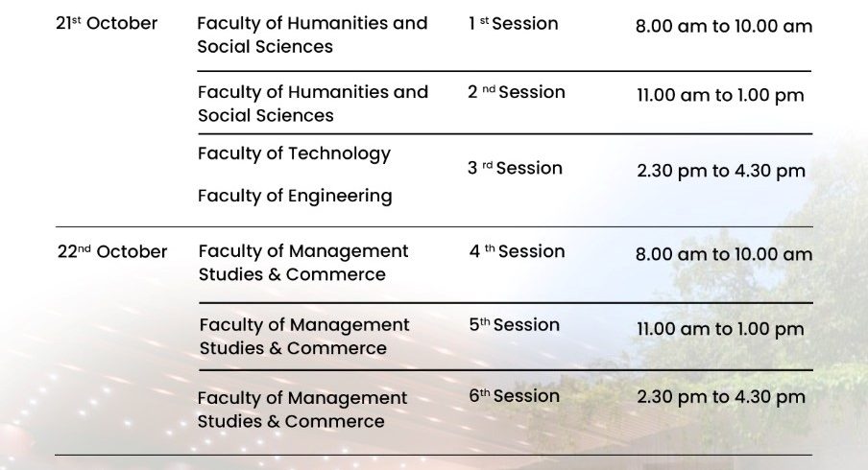The width and height of the screenshot is (868, 470).
Task: Click the Faculty of Engineering entry
Action: click(295, 196)
